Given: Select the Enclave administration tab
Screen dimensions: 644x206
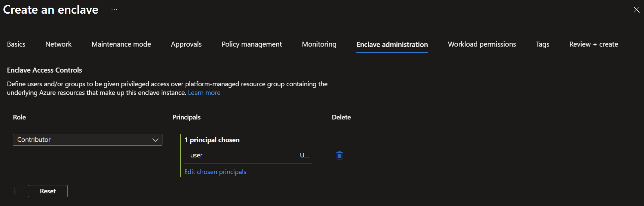Looking at the screenshot, I should [x=392, y=45].
